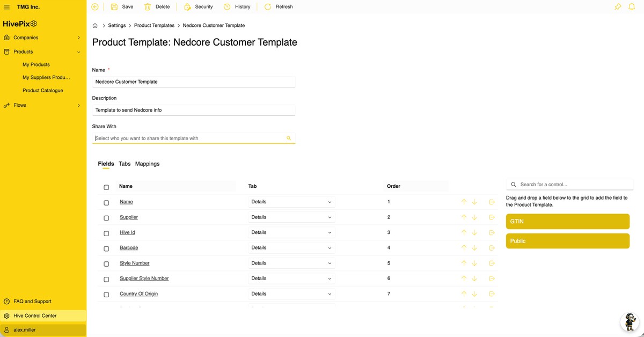Image resolution: width=644 pixels, height=337 pixels.
Task: Open the Tab dropdown for Barcode row
Action: pyautogui.click(x=291, y=248)
